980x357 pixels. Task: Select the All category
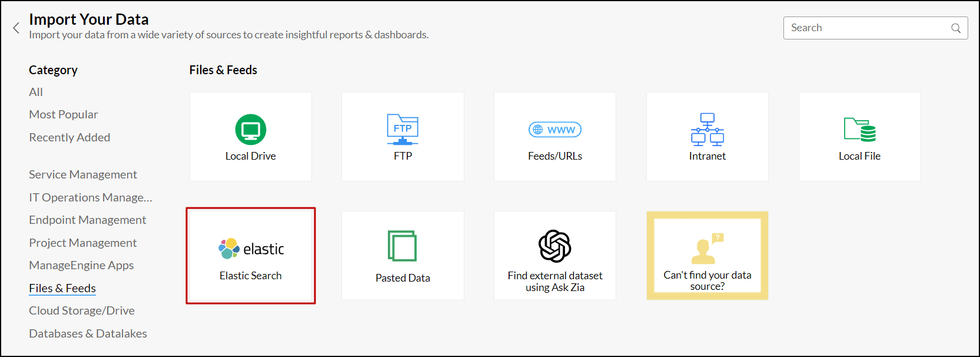click(36, 92)
